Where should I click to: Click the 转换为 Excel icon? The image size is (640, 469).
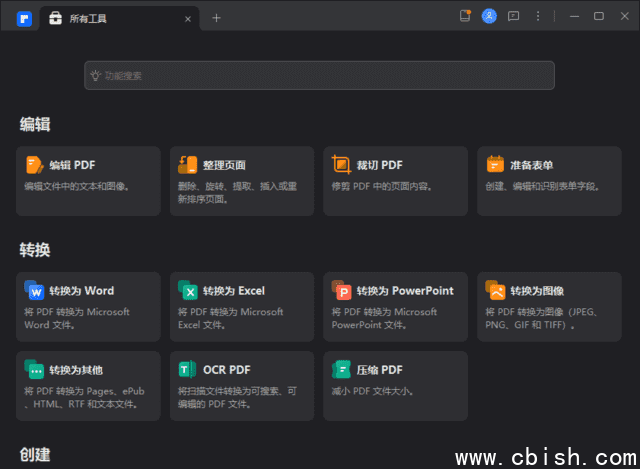pyautogui.click(x=188, y=291)
